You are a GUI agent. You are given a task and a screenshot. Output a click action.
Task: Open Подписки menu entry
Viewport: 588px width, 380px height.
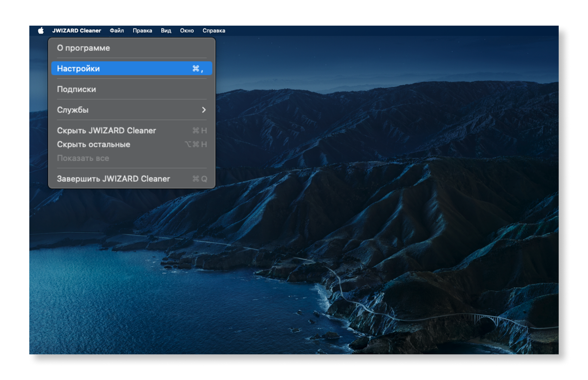[131, 89]
